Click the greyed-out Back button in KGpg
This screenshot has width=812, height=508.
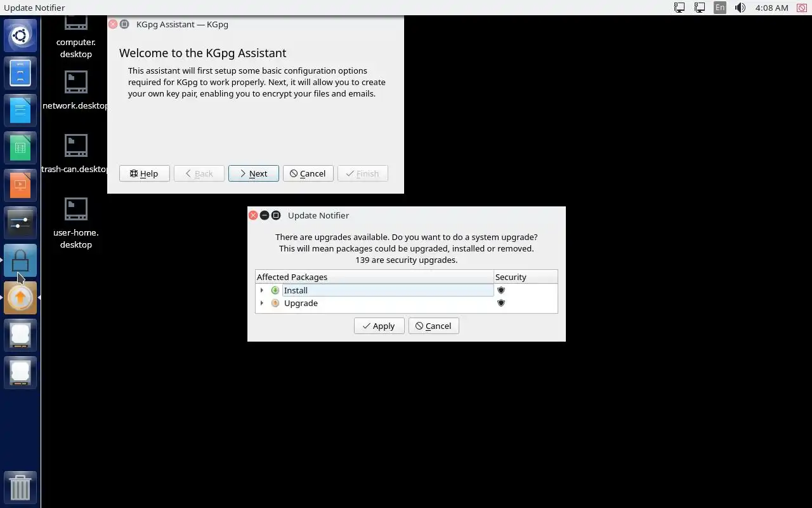pos(199,173)
